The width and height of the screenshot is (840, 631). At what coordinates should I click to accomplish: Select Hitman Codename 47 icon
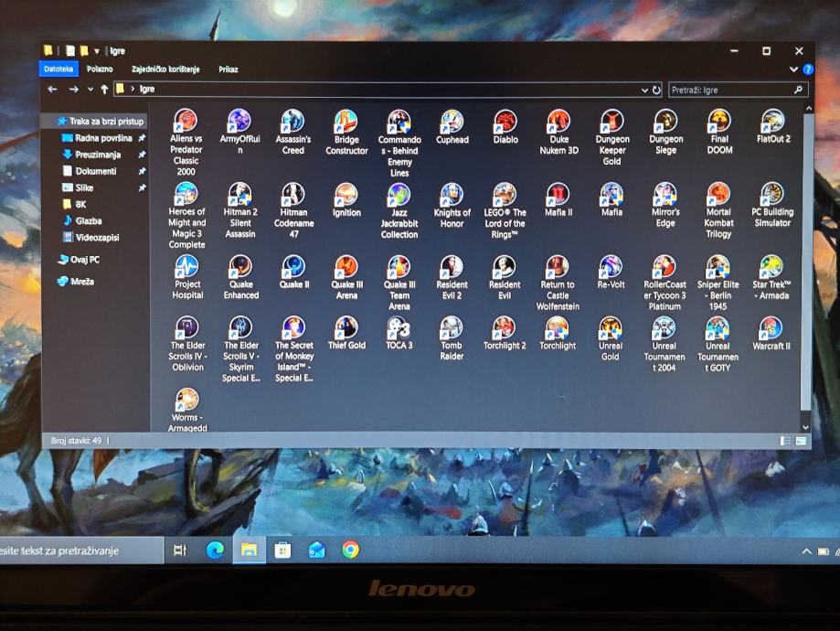point(293,210)
